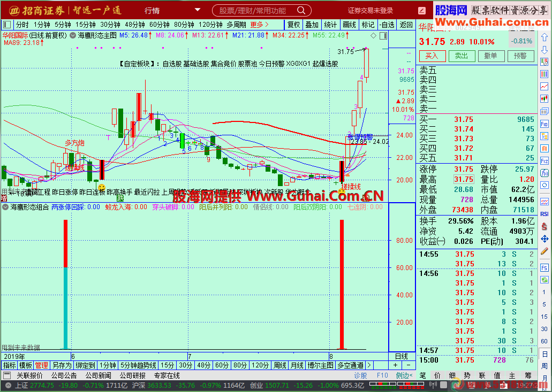This screenshot has height=392, width=552.
Task: Zoom in the chart with the + button
Action: click(395, 365)
